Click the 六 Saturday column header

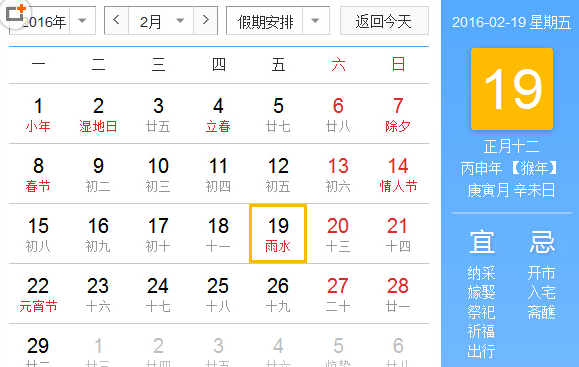point(338,65)
